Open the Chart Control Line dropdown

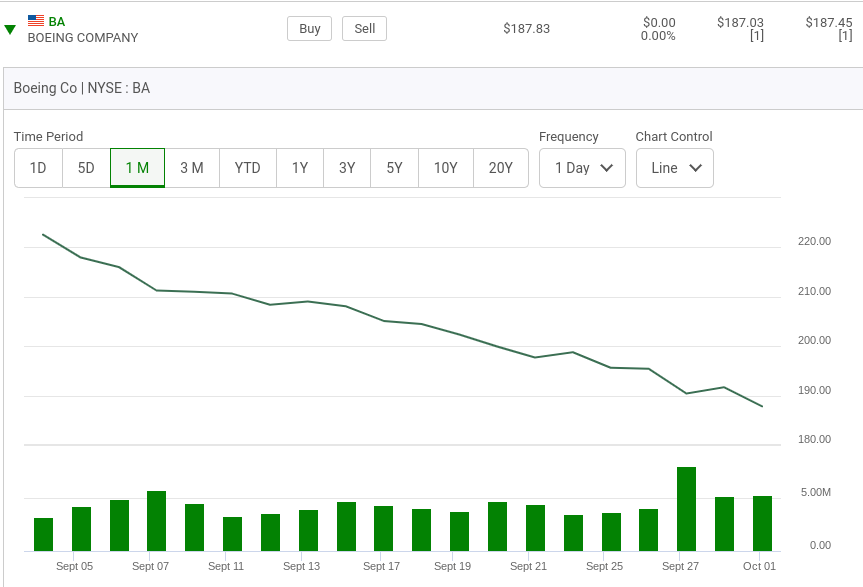(x=675, y=168)
